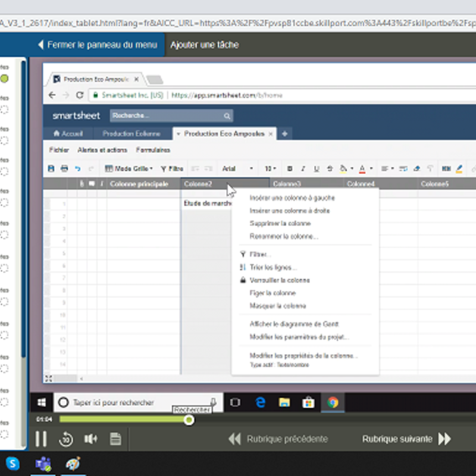The height and width of the screenshot is (476, 476).
Task: Choose Modifier les propriétés de la colonne
Action: (303, 356)
